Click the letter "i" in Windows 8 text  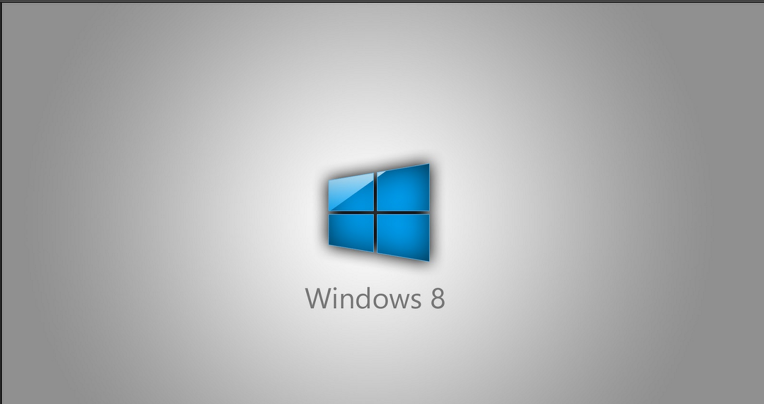pos(333,299)
